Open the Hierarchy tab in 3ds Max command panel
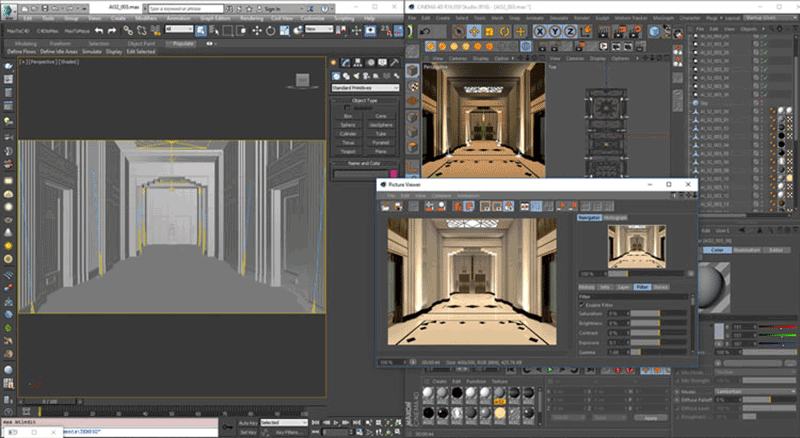Screen dimensions: 800x438 tap(358, 63)
